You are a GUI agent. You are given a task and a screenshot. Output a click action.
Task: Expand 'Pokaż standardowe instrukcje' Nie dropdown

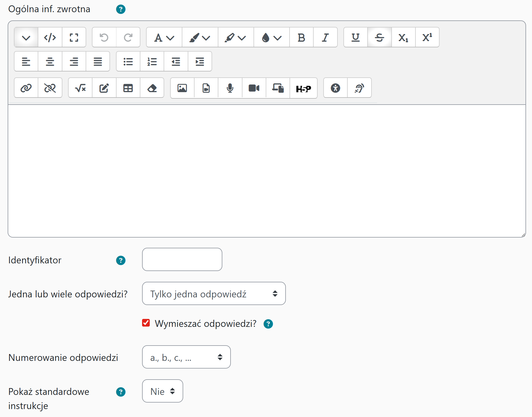162,391
